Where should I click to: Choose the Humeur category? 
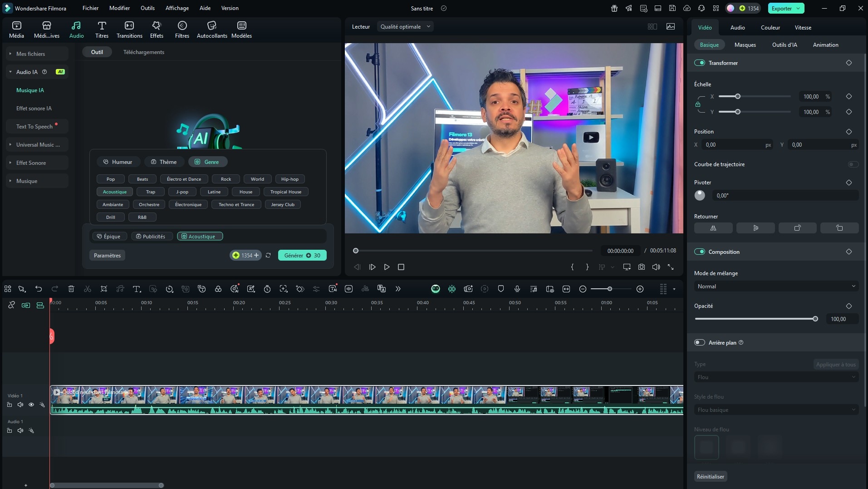[x=118, y=162]
